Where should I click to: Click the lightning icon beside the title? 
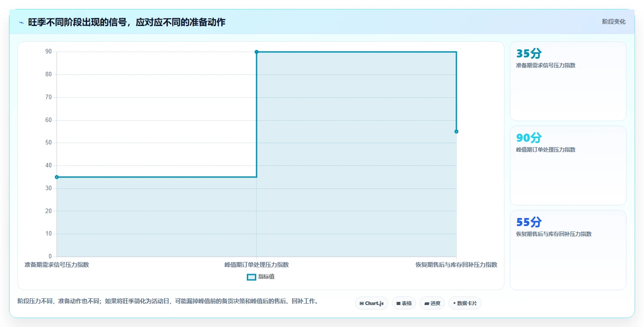point(22,22)
